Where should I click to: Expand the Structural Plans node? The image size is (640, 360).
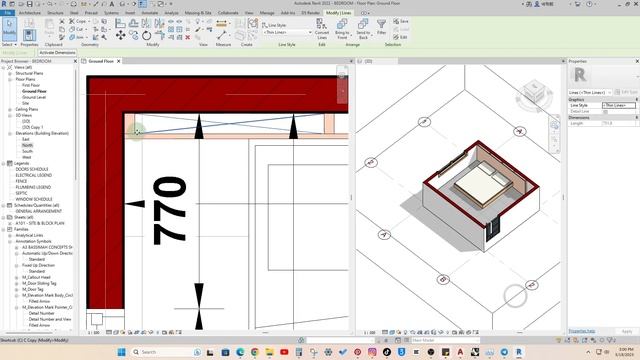(x=10, y=73)
